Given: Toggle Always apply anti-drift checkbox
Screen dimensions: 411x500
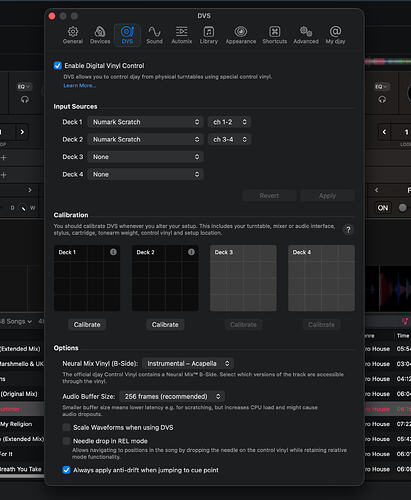Looking at the screenshot, I should click(66, 470).
